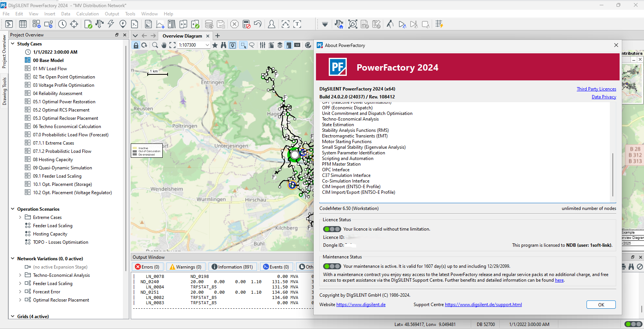Collapse the Grids (4 active) section
Image resolution: width=644 pixels, height=329 pixels.
tap(12, 316)
